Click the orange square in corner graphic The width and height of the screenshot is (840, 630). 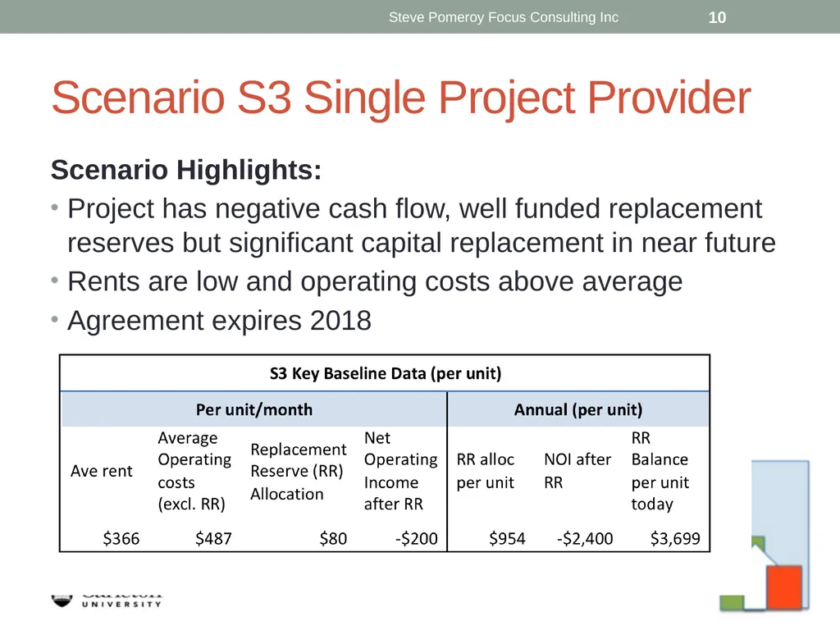coord(783,587)
